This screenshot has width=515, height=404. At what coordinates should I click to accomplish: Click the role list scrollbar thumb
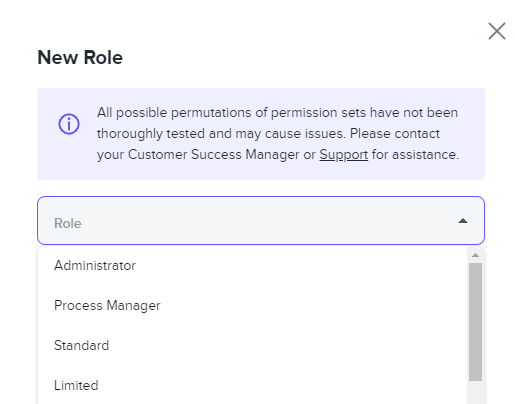pyautogui.click(x=475, y=322)
